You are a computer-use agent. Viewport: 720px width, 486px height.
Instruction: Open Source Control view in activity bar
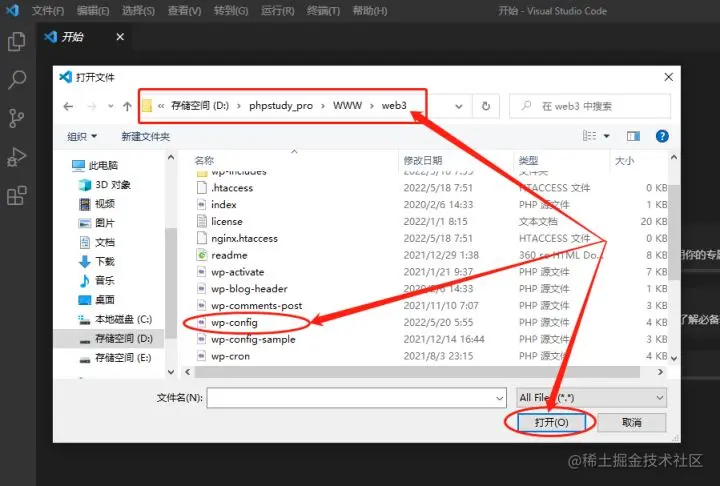point(16,118)
